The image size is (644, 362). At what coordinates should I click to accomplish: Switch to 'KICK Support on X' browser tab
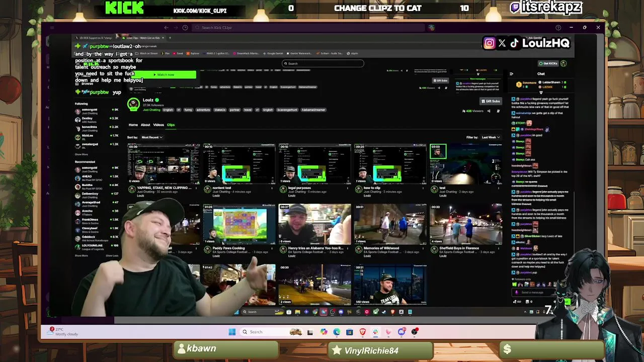[96, 38]
